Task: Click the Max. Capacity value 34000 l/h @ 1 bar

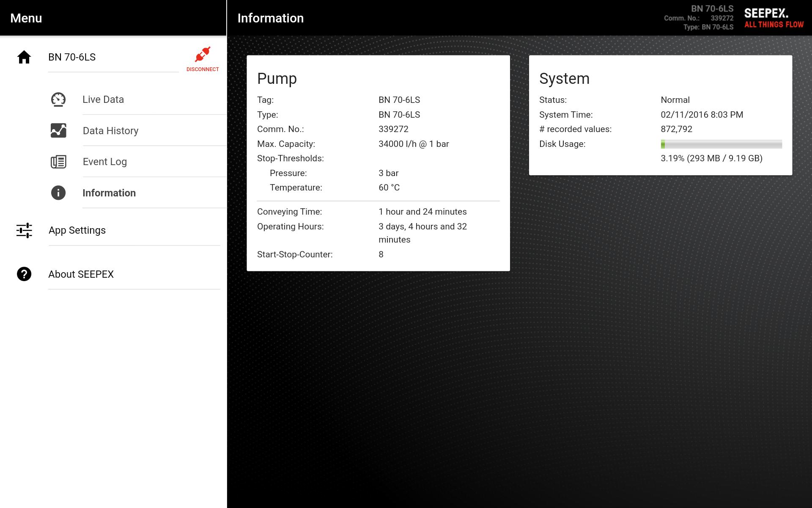Action: [414, 144]
